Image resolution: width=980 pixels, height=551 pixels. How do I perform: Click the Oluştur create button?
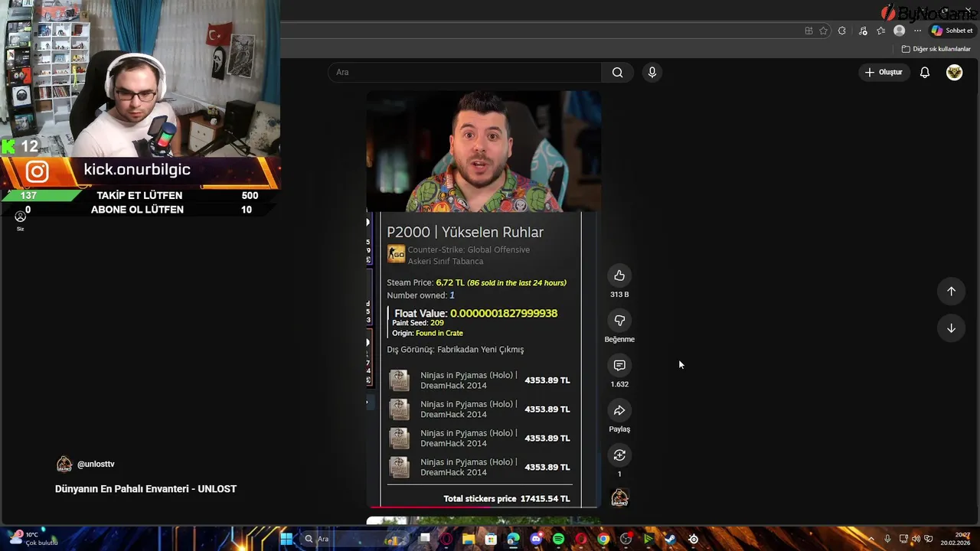tap(884, 72)
